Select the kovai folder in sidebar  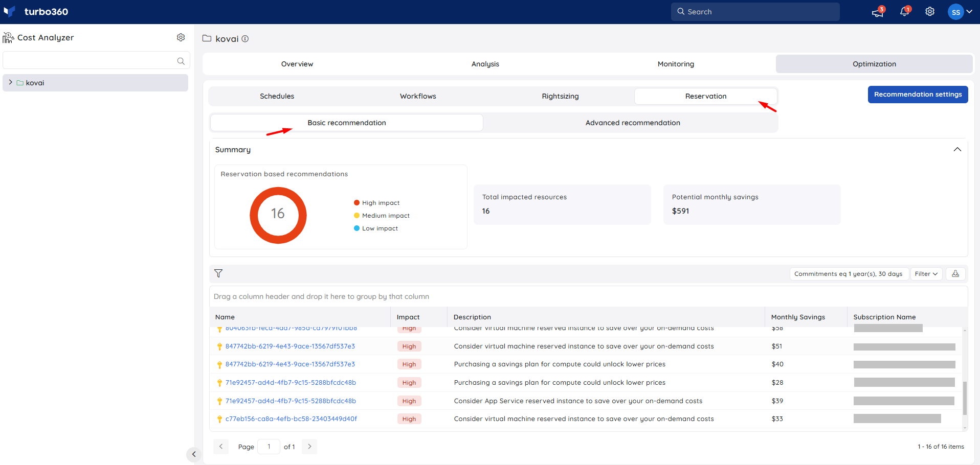pos(96,83)
